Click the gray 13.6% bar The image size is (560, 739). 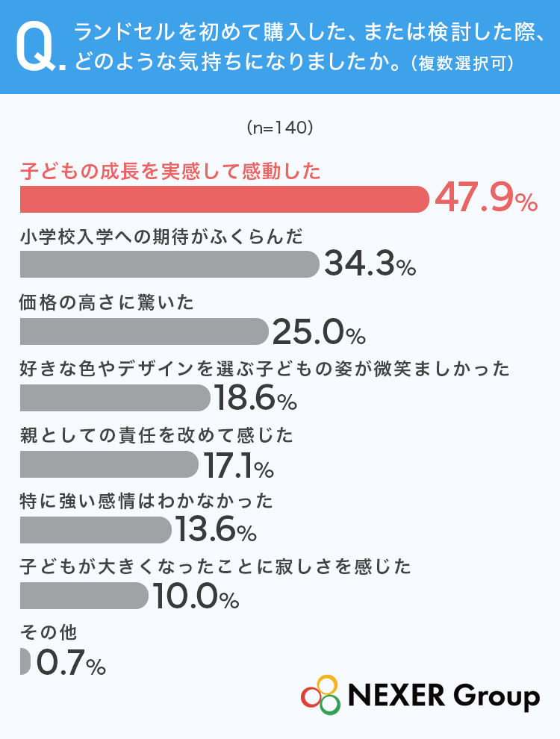pos(96,530)
